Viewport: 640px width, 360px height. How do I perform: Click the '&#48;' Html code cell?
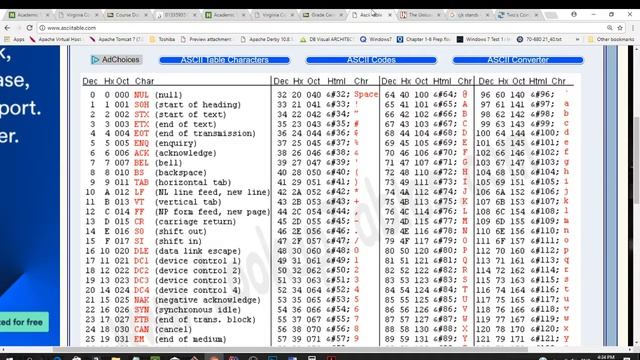pyautogui.click(x=338, y=250)
